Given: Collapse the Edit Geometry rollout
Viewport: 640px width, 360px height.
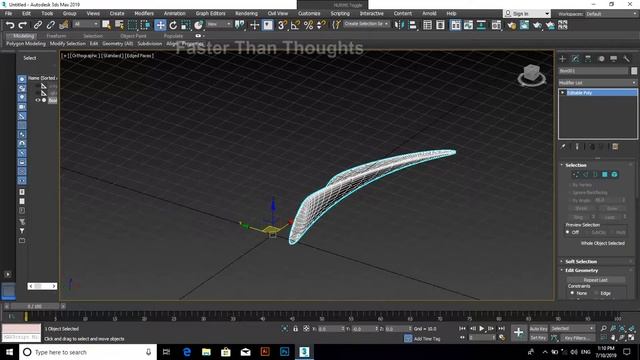Looking at the screenshot, I should [x=581, y=270].
